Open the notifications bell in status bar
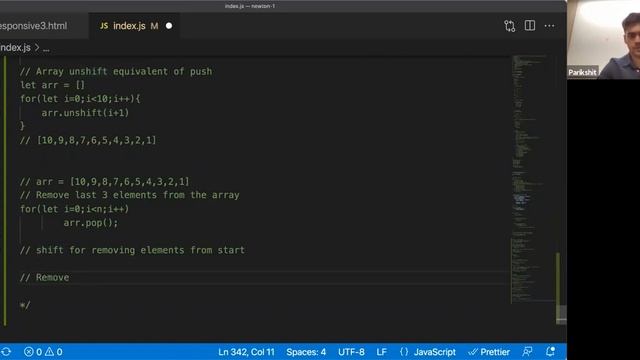Image resolution: width=640 pixels, height=360 pixels. [550, 351]
